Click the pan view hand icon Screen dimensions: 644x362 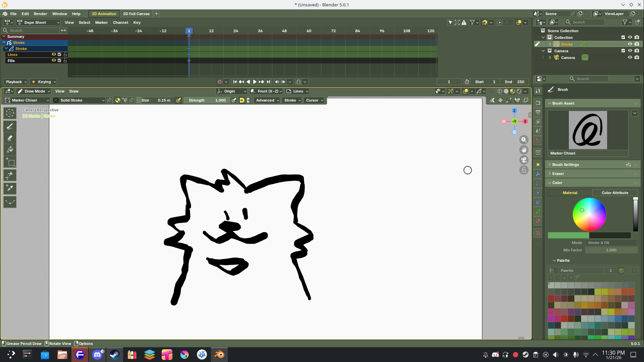pyautogui.click(x=524, y=150)
